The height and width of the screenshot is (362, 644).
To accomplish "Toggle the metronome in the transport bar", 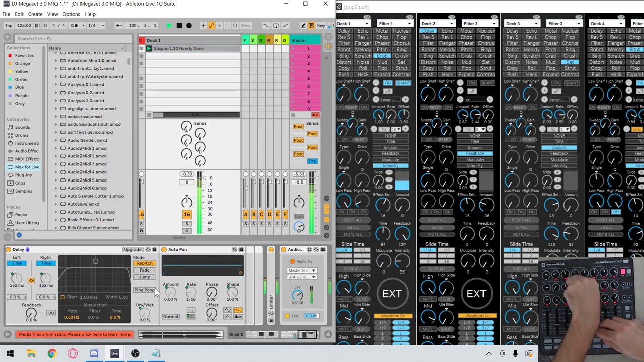I will click(75, 25).
